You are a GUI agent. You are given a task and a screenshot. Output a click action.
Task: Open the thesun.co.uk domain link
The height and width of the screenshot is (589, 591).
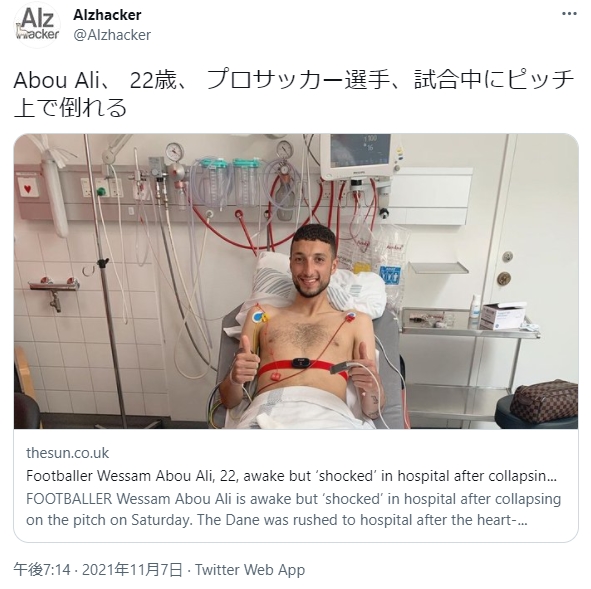pos(67,453)
